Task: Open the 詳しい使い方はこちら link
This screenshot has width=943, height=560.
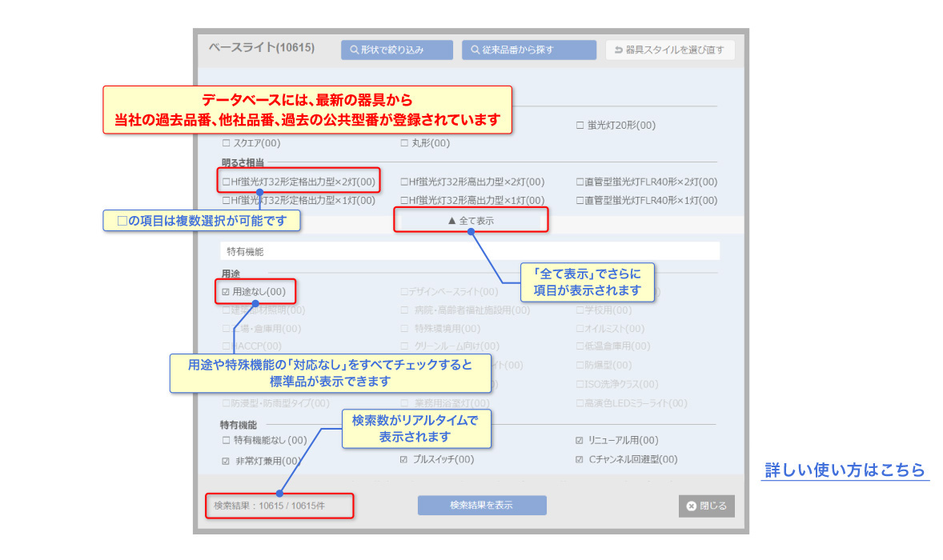Action: [x=845, y=470]
